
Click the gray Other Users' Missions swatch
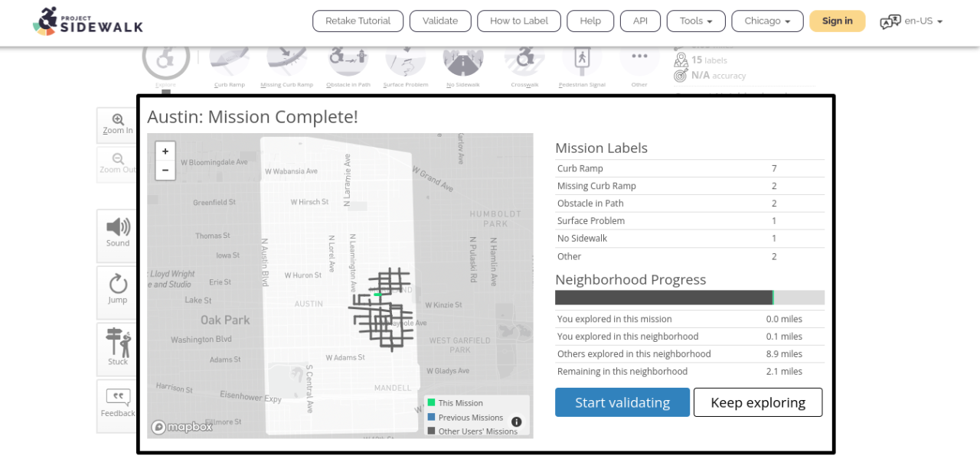(x=431, y=431)
